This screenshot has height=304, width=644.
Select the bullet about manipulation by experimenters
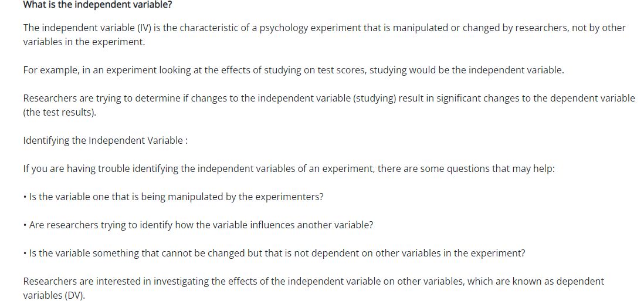pos(176,197)
